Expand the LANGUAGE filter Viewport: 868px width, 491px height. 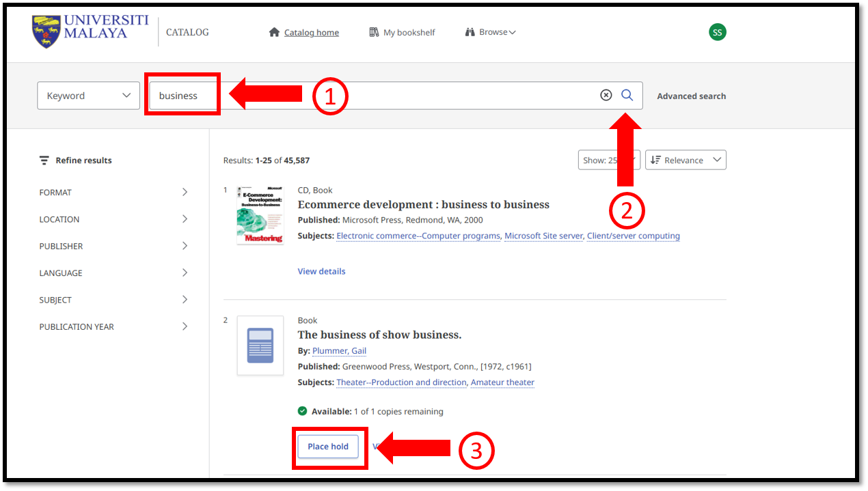click(x=113, y=273)
